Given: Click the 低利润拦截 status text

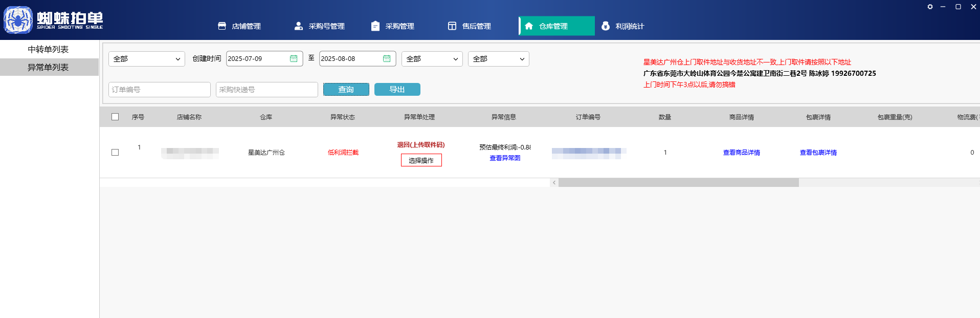Looking at the screenshot, I should [343, 153].
